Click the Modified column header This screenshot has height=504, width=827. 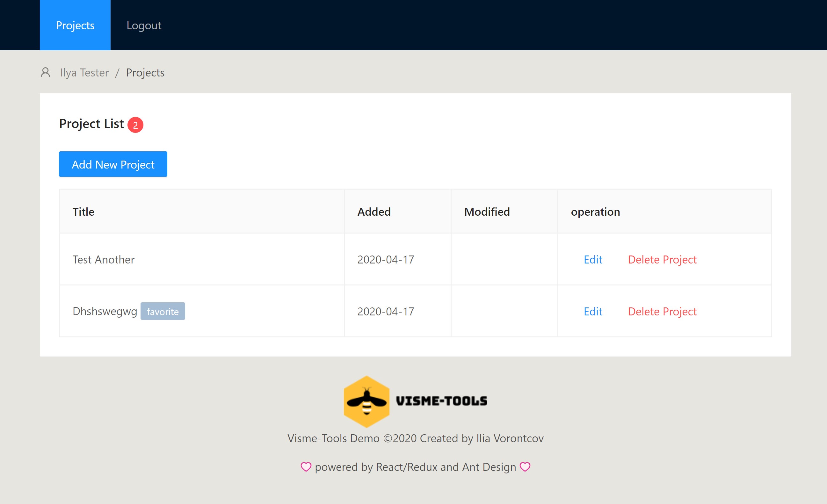[x=487, y=212]
